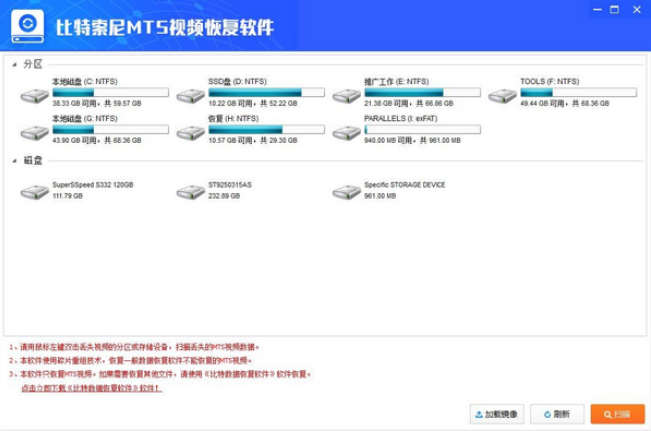Click the usage bar of 推广工作 E:
This screenshot has height=431, width=651.
[422, 92]
